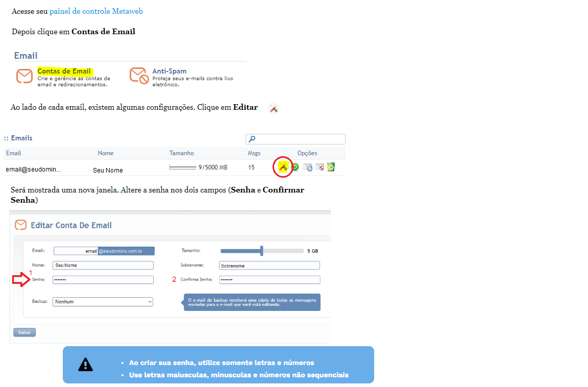Open the Anti-Spam heading link

(x=169, y=71)
